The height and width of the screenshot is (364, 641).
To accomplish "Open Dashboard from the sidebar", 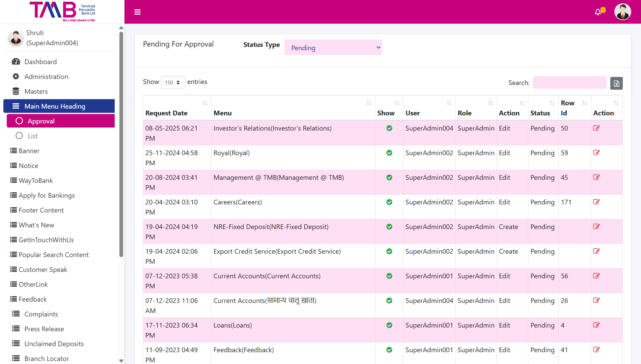I will [40, 62].
